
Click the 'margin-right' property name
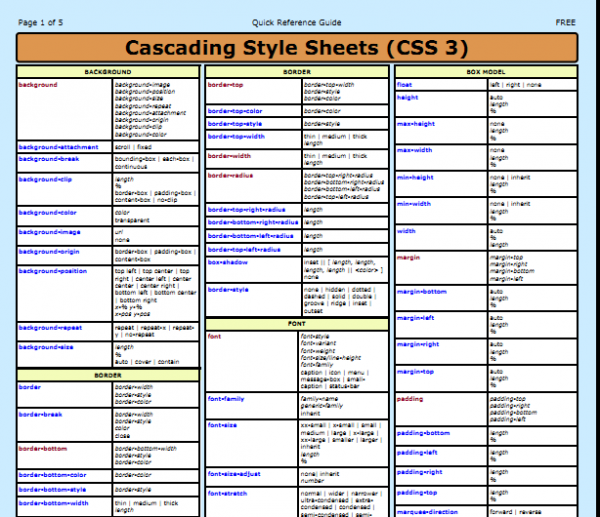coord(418,344)
